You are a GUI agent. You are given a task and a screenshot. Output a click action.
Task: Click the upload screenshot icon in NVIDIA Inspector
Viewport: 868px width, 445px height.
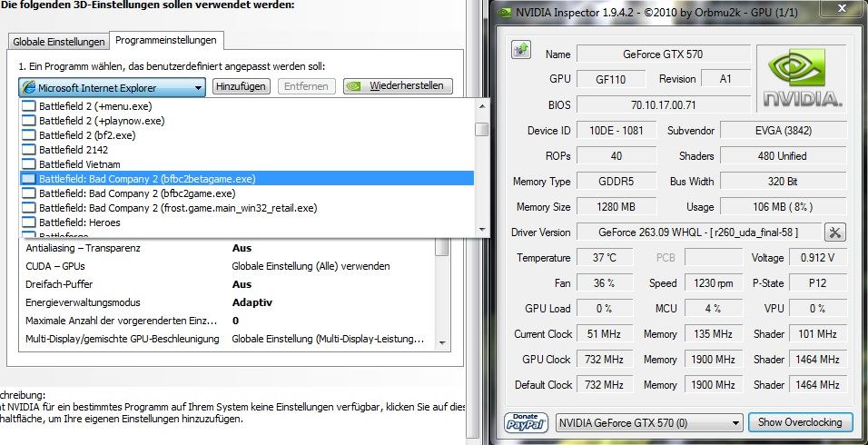click(521, 50)
